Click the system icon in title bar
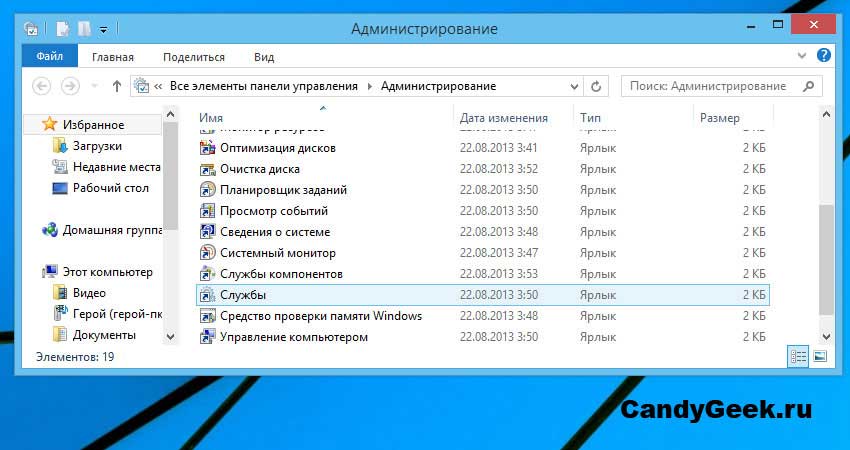Image resolution: width=850 pixels, height=450 pixels. [32, 29]
